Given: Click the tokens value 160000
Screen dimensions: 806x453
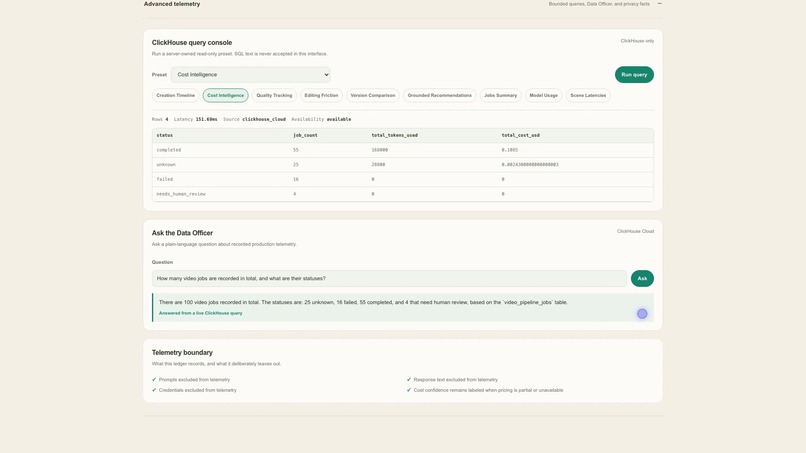Looking at the screenshot, I should pos(380,150).
